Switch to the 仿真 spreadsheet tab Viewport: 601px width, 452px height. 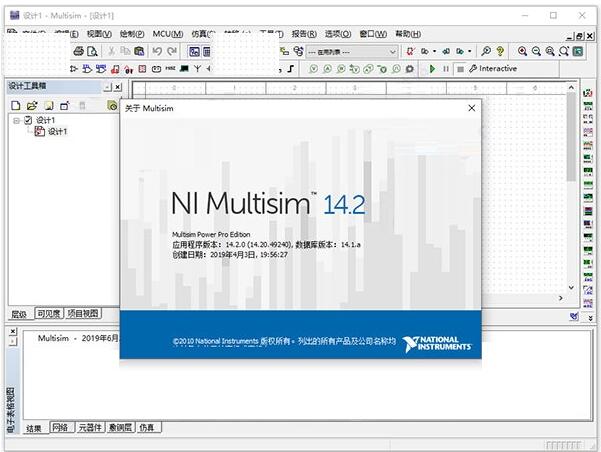(x=147, y=427)
